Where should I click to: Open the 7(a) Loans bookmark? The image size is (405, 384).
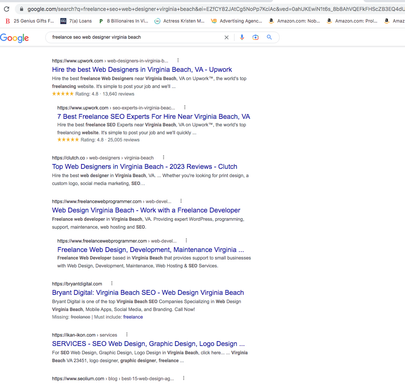[76, 21]
